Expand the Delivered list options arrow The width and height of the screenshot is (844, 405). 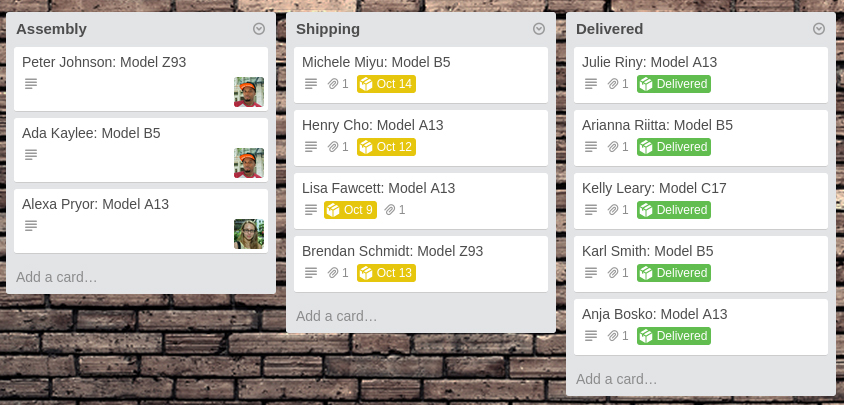[819, 29]
